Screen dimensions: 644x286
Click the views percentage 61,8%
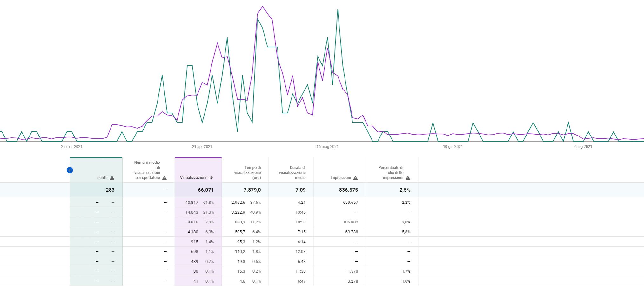pos(209,203)
